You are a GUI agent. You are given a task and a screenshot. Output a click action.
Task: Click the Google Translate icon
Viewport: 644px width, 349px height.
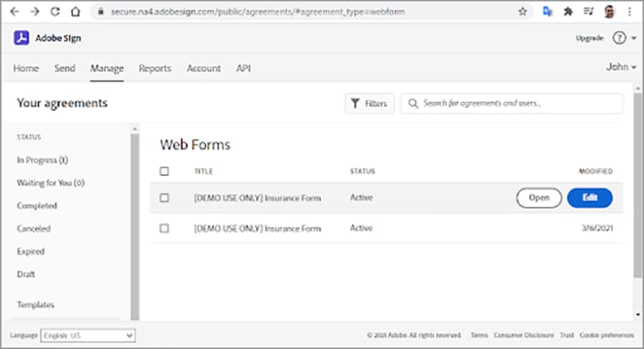tap(548, 11)
